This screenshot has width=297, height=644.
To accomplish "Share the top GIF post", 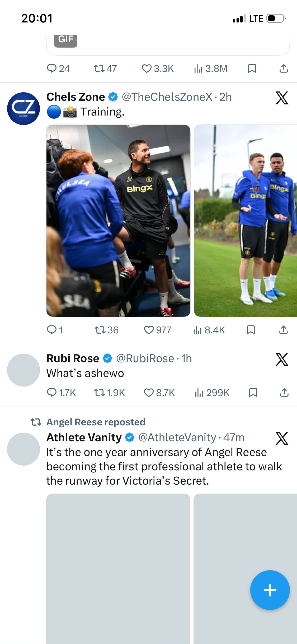I will point(284,68).
